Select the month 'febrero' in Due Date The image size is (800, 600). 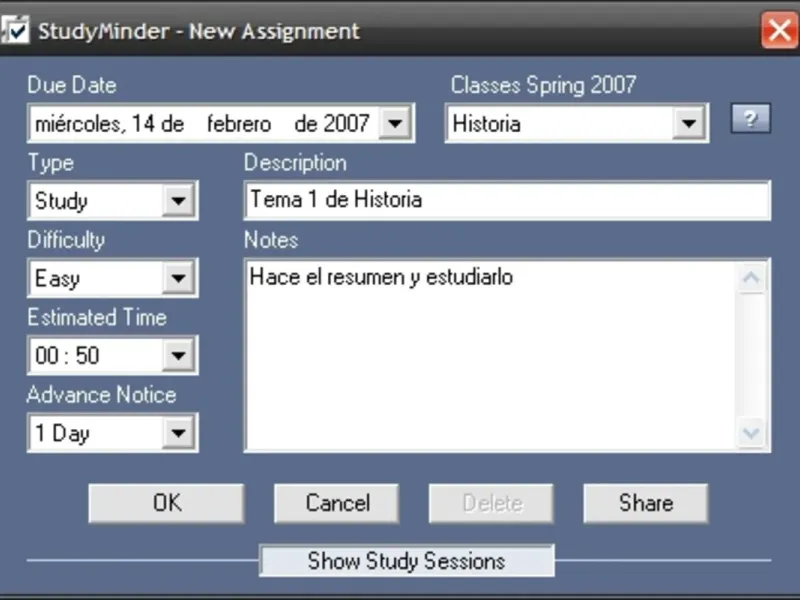coord(239,124)
